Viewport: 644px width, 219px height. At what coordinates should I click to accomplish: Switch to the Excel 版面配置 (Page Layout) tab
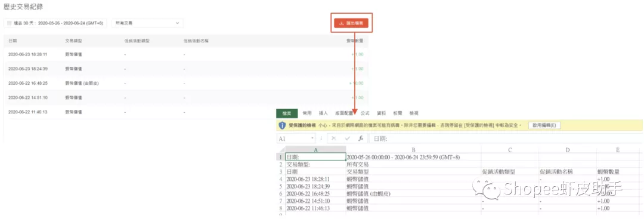[344, 113]
